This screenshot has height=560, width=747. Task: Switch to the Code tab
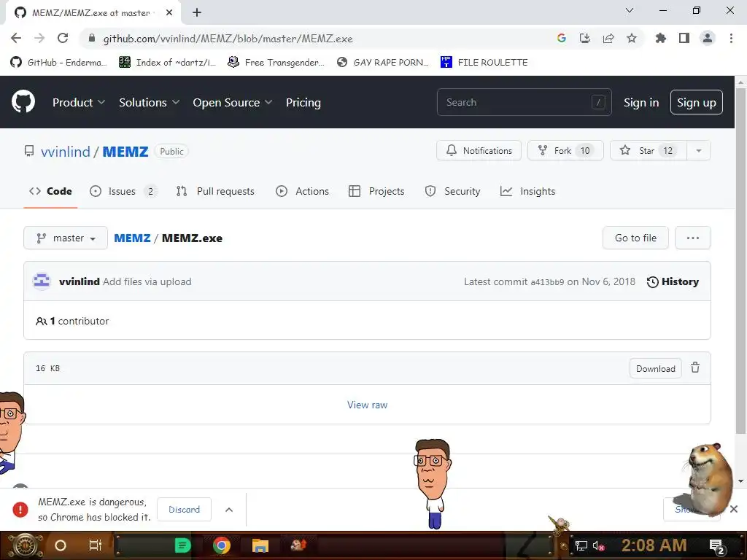(50, 191)
